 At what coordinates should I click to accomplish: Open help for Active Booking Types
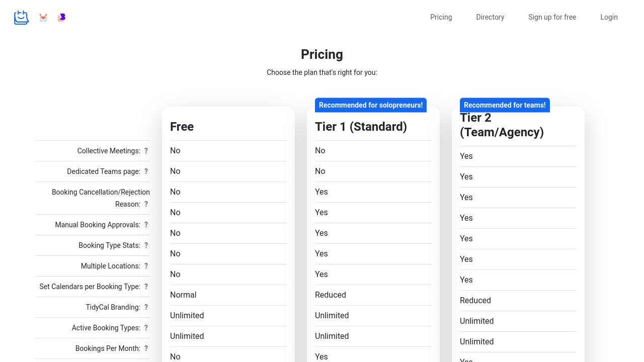click(146, 328)
